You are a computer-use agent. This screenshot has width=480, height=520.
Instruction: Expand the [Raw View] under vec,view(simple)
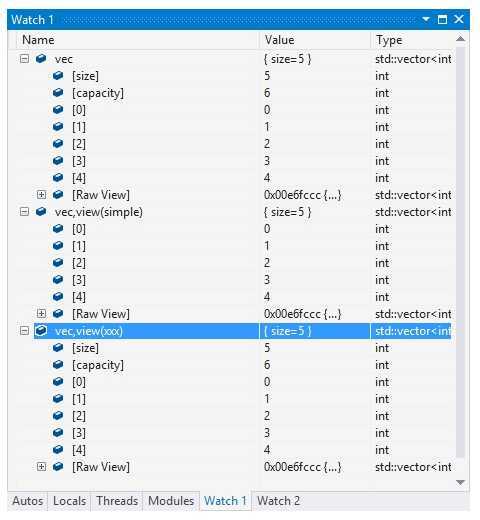click(x=41, y=313)
